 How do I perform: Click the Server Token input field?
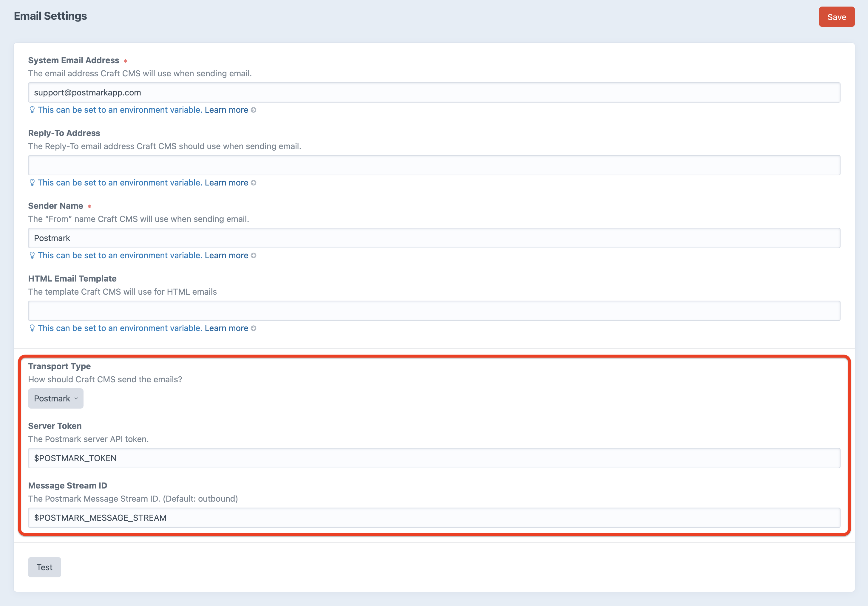[434, 458]
